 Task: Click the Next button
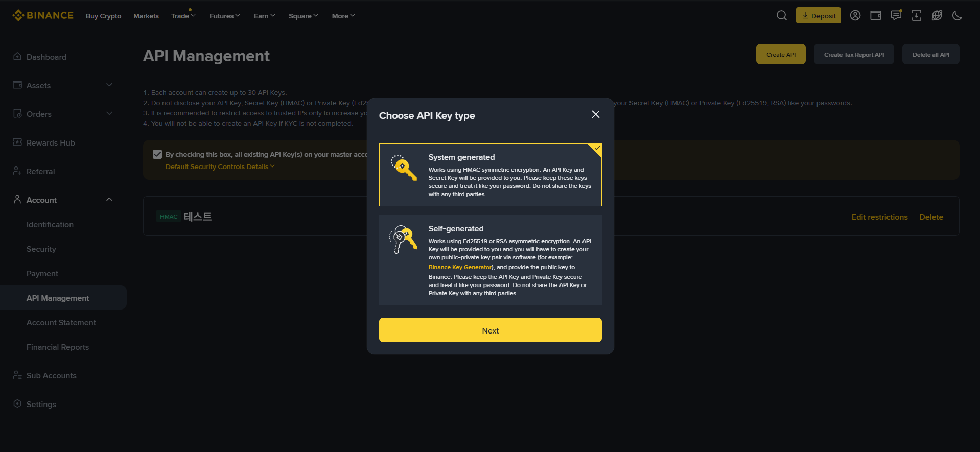tap(491, 330)
